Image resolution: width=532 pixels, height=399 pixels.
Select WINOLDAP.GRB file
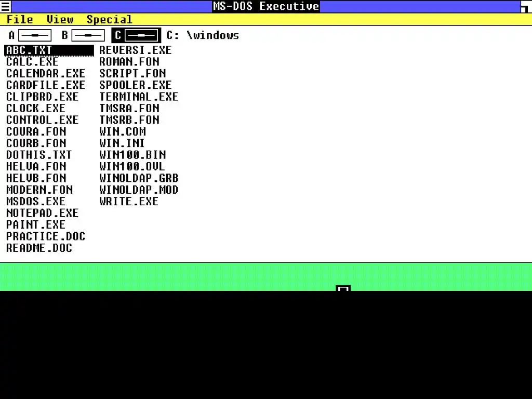pos(138,178)
